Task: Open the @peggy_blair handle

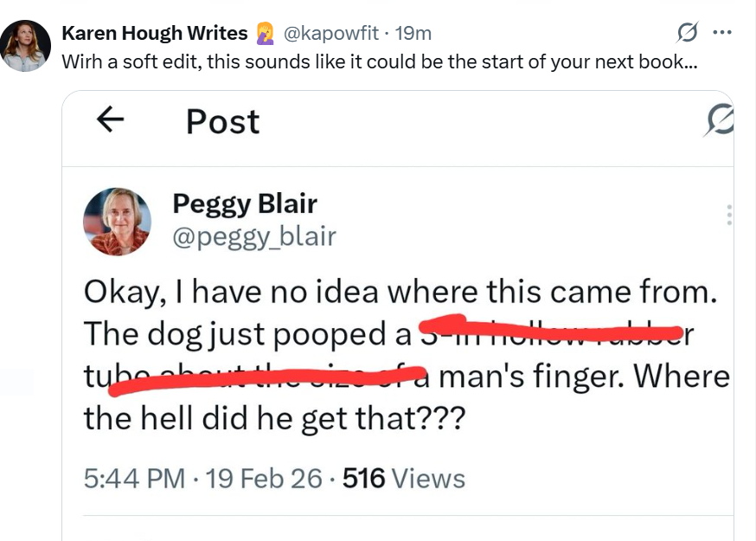Action: coord(254,236)
